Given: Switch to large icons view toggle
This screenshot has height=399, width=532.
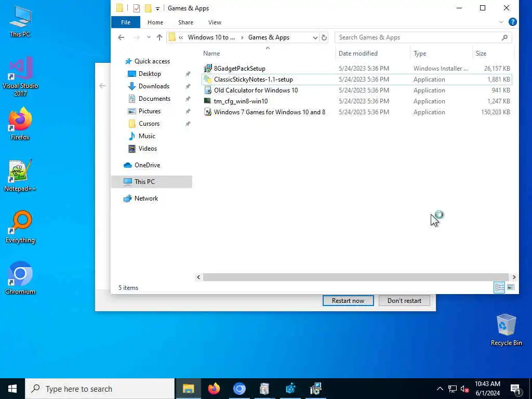Looking at the screenshot, I should 511,288.
